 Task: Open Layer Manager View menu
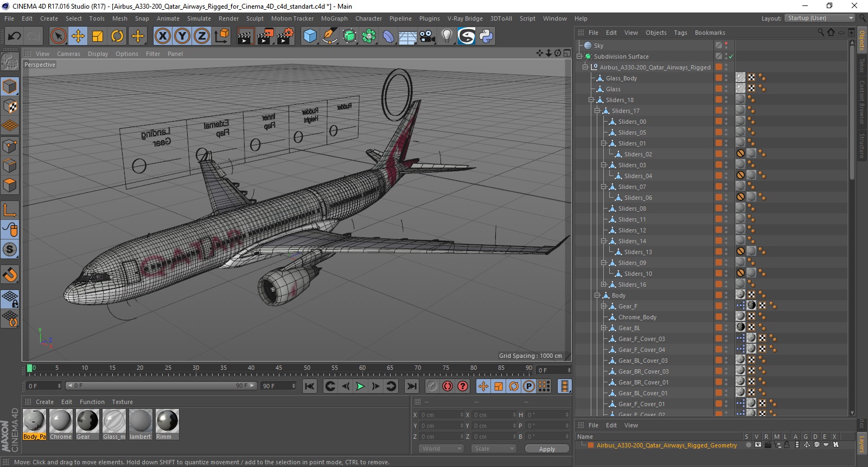(631, 425)
